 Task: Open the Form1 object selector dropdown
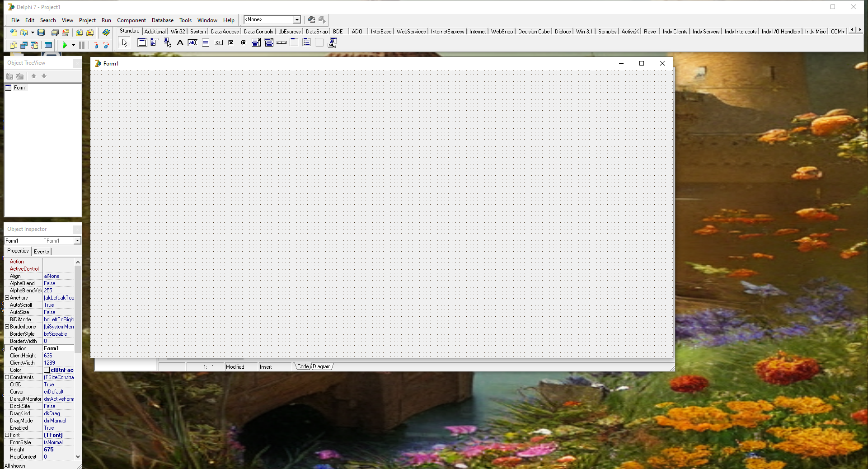[x=77, y=240]
